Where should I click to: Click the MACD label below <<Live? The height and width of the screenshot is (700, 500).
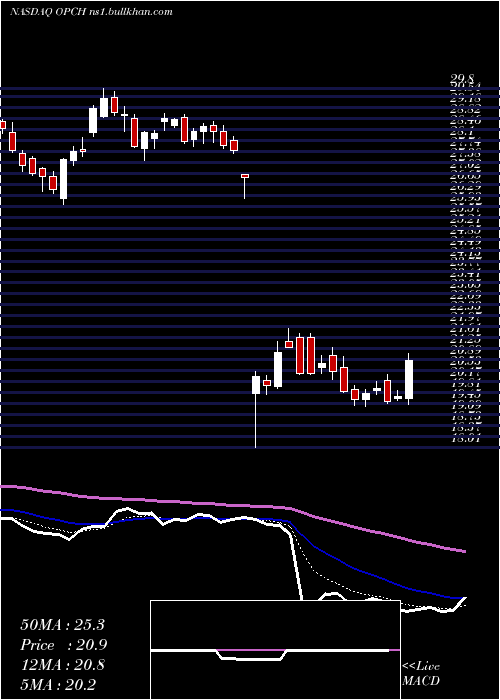pyautogui.click(x=421, y=681)
